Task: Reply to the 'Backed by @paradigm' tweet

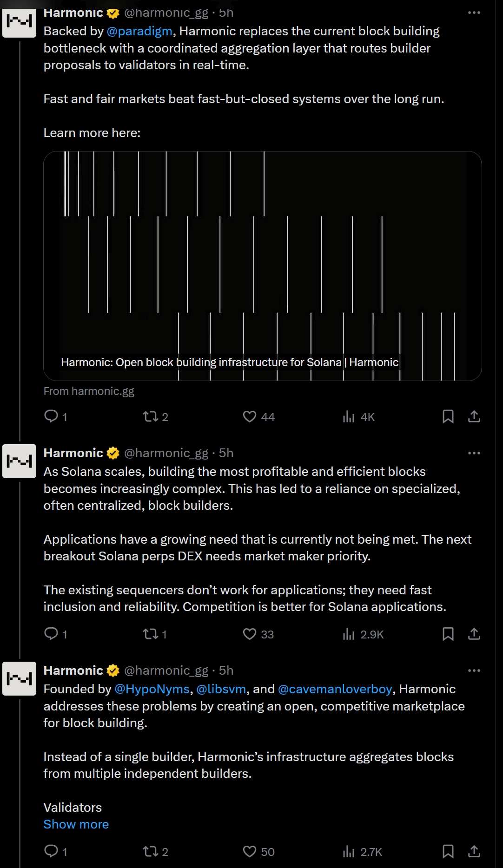Action: [x=51, y=416]
